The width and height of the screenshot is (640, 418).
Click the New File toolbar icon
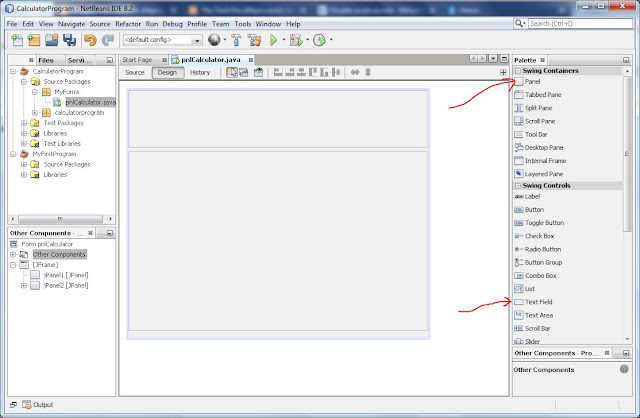click(17, 40)
